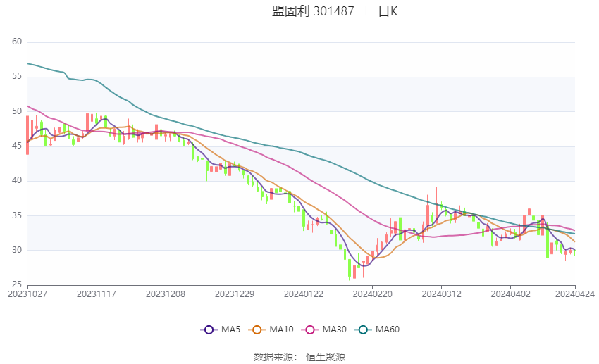Hide the MA10 line using its legend text
Image resolution: width=599 pixels, height=364 pixels.
(x=282, y=330)
